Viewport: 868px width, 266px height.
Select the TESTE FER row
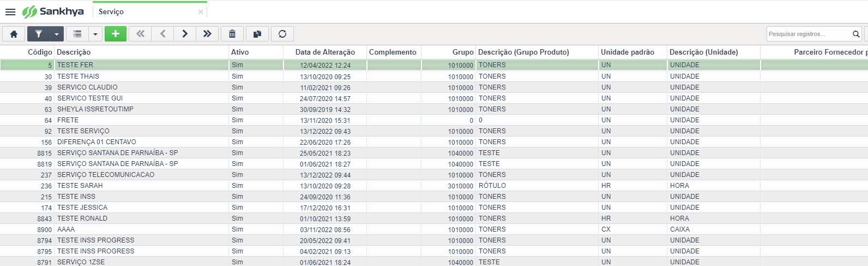tap(434, 65)
